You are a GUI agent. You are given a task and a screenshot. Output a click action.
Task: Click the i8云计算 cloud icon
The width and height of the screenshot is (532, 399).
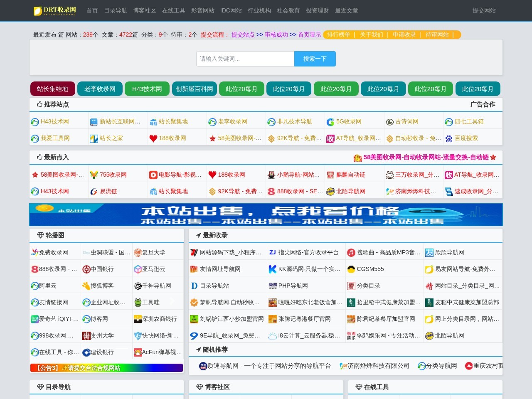click(273, 335)
